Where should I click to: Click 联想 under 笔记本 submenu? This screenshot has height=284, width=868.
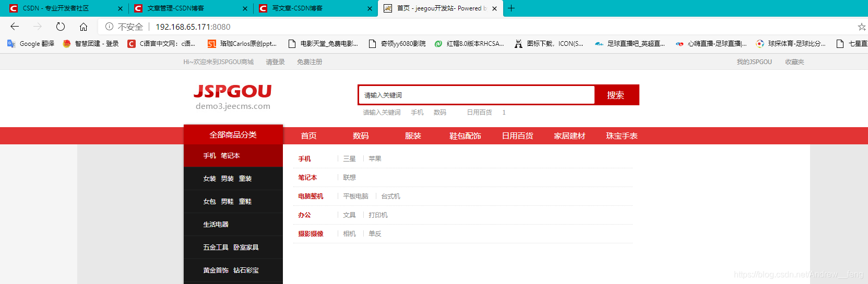349,178
